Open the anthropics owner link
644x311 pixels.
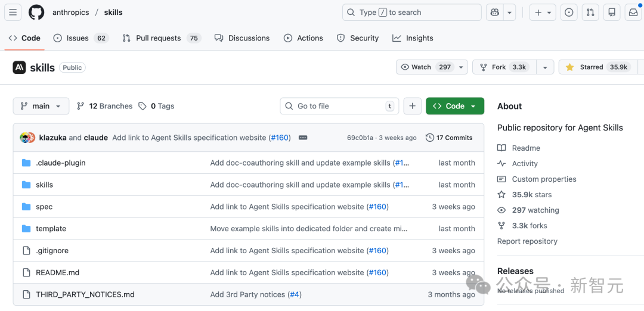[x=70, y=13]
